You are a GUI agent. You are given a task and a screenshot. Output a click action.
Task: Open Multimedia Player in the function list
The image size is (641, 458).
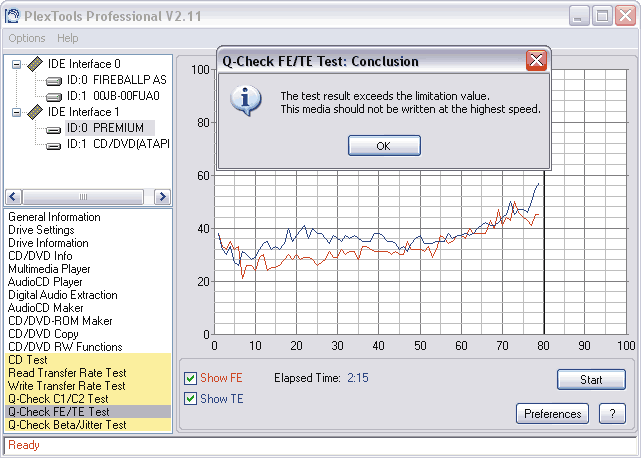tap(49, 269)
